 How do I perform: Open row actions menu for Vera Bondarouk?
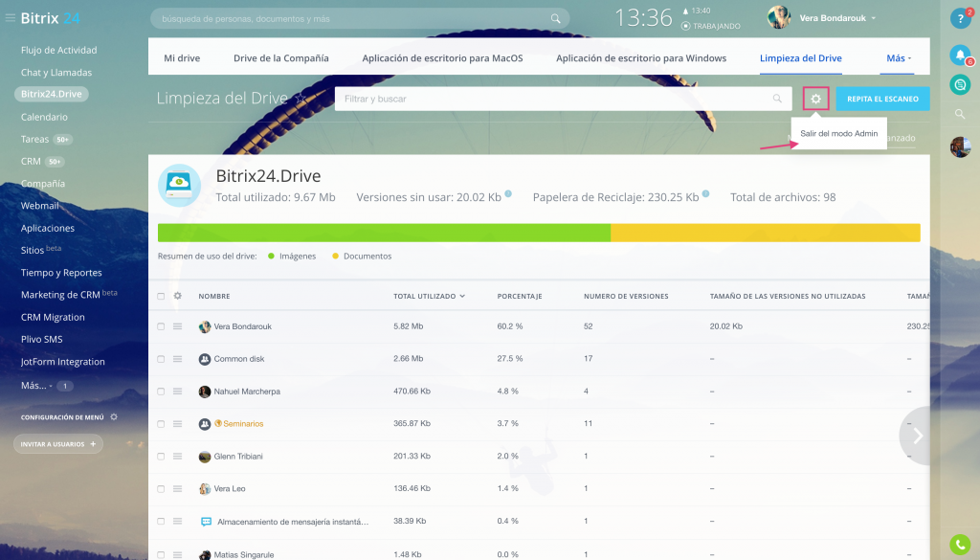tap(177, 326)
